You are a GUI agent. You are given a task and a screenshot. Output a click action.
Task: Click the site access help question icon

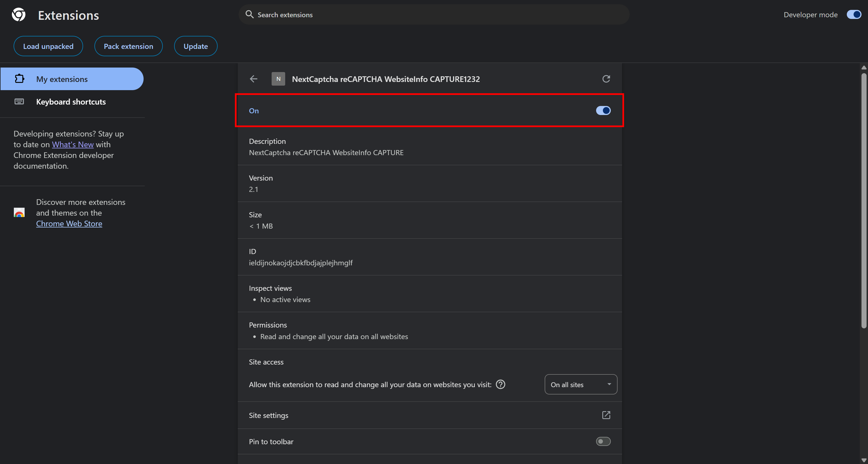[500, 385]
